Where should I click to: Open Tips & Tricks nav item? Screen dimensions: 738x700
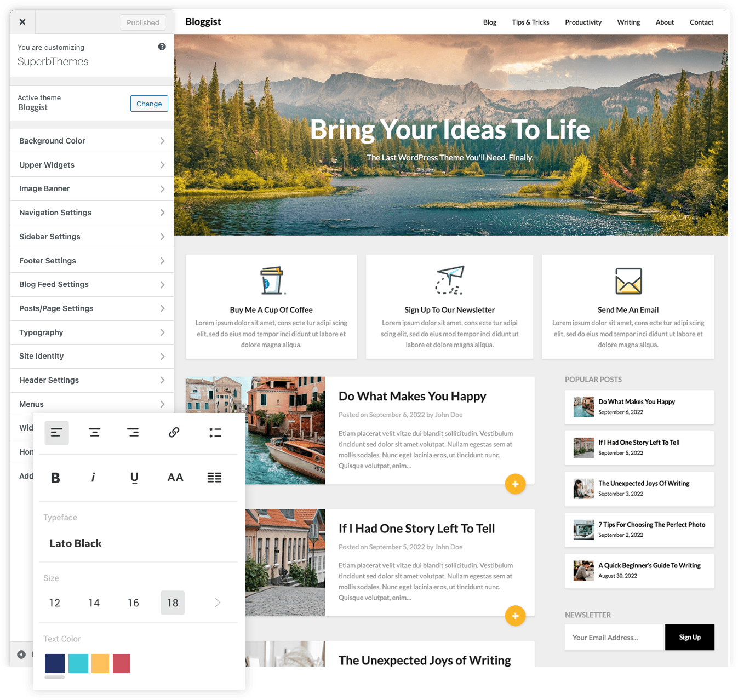(530, 22)
